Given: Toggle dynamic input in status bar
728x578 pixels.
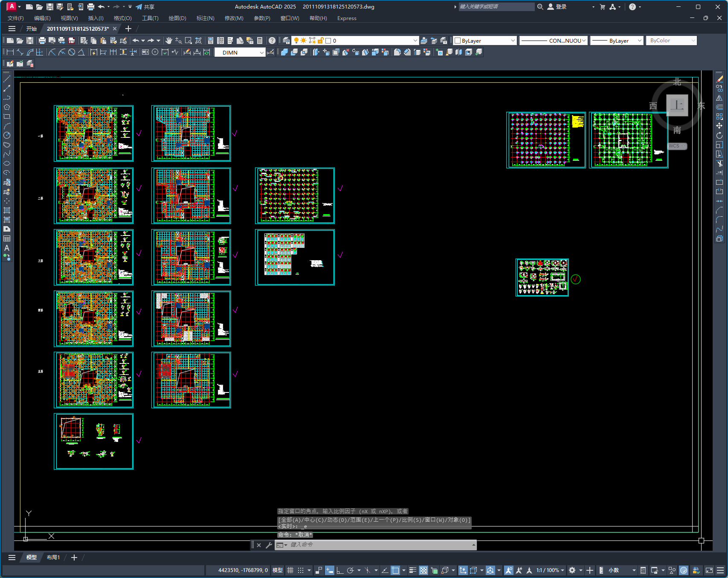Looking at the screenshot, I should (x=330, y=570).
